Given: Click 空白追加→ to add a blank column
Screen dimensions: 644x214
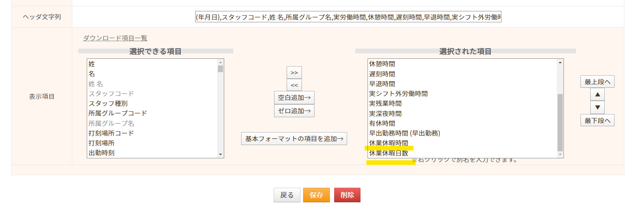Looking at the screenshot, I should 294,98.
